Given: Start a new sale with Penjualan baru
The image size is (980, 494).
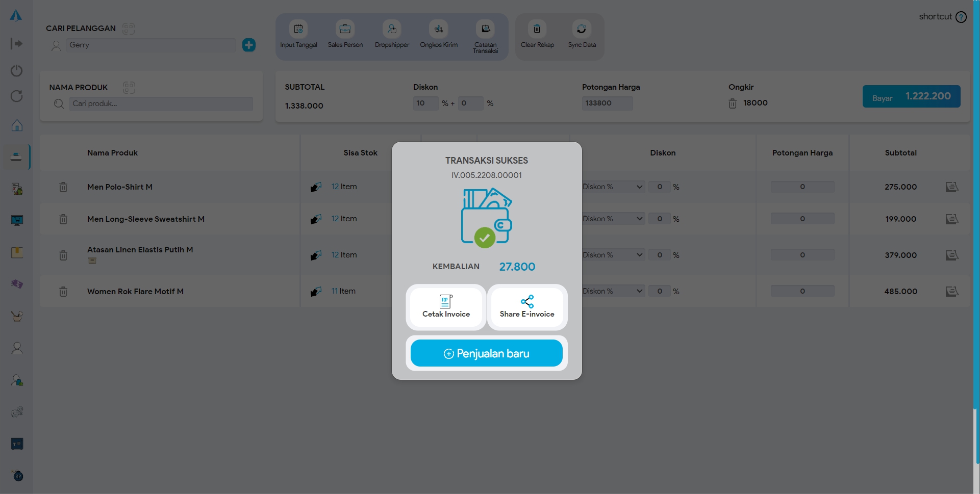Looking at the screenshot, I should [486, 353].
